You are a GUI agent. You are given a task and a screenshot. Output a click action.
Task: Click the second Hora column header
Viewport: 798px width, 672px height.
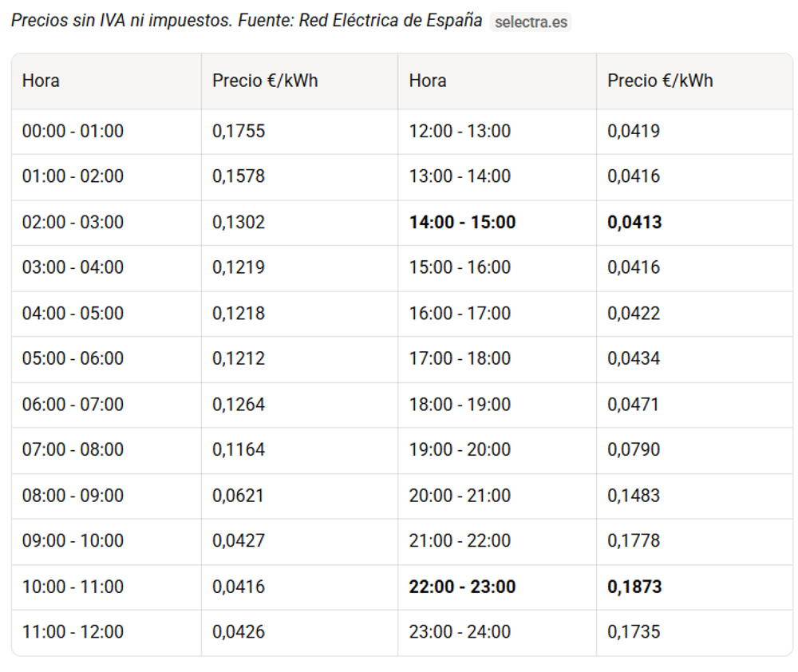point(428,81)
